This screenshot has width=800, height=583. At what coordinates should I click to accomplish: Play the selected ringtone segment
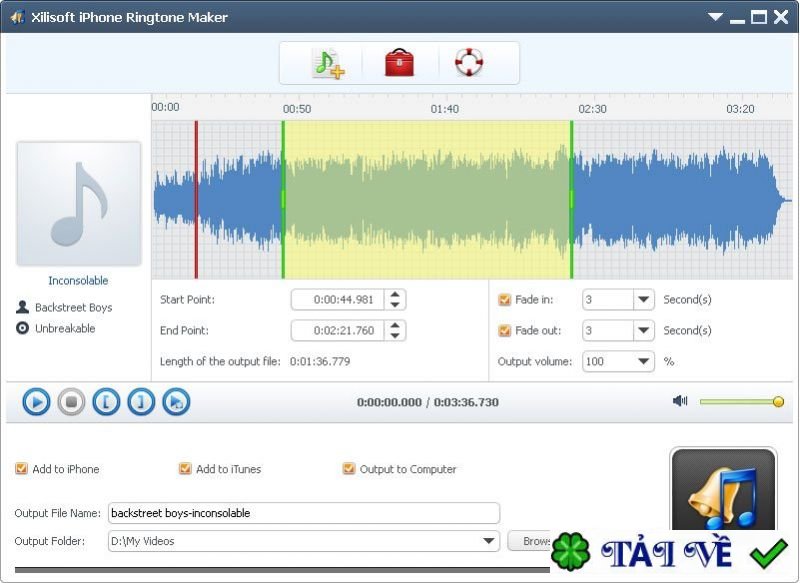coord(178,401)
